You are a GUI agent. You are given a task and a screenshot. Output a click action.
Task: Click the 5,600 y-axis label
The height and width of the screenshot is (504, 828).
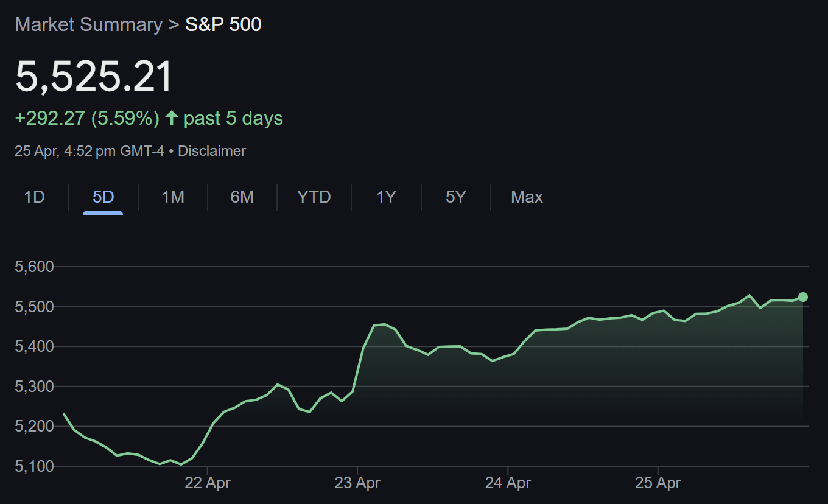pyautogui.click(x=34, y=267)
